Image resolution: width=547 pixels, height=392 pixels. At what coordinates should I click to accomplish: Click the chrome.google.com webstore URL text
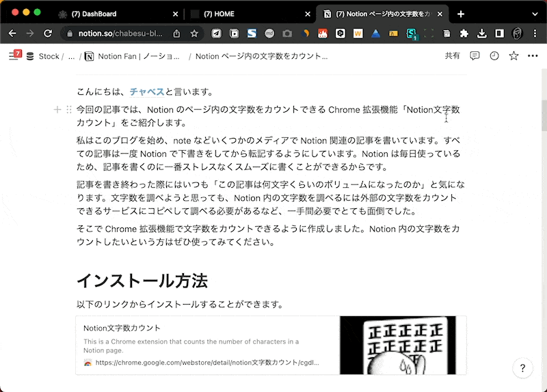pos(207,363)
